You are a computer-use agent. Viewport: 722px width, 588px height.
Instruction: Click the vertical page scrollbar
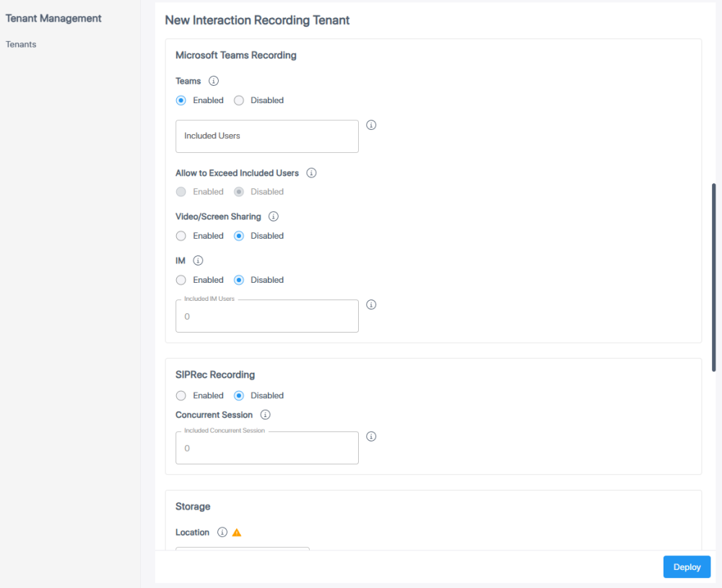[714, 278]
